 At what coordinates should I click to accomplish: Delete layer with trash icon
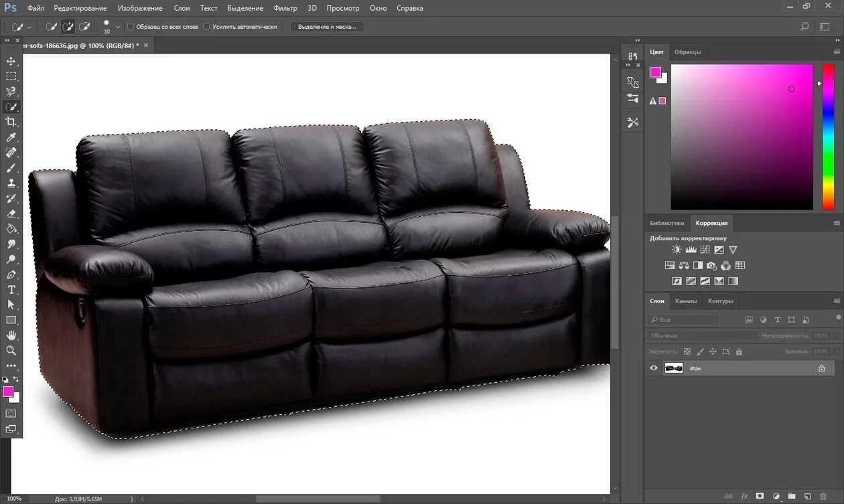coord(823,496)
